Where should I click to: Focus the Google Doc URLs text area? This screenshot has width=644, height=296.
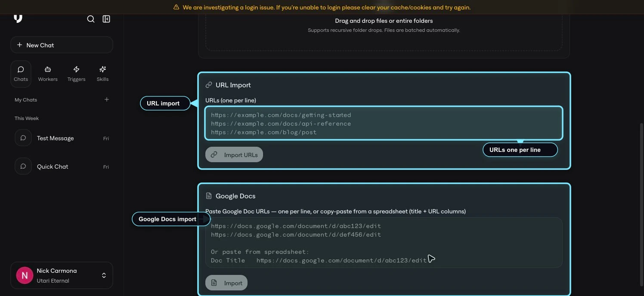[384, 243]
